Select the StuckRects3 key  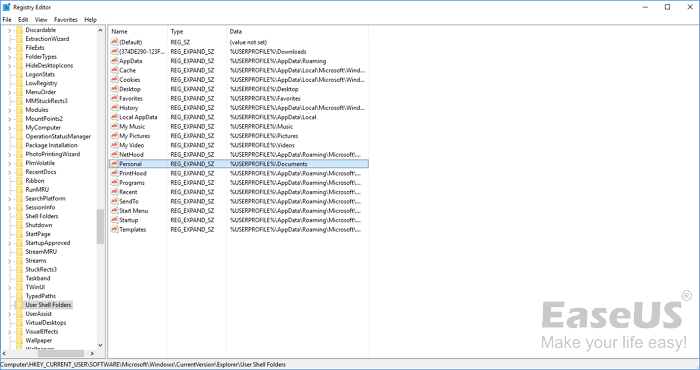coord(41,269)
